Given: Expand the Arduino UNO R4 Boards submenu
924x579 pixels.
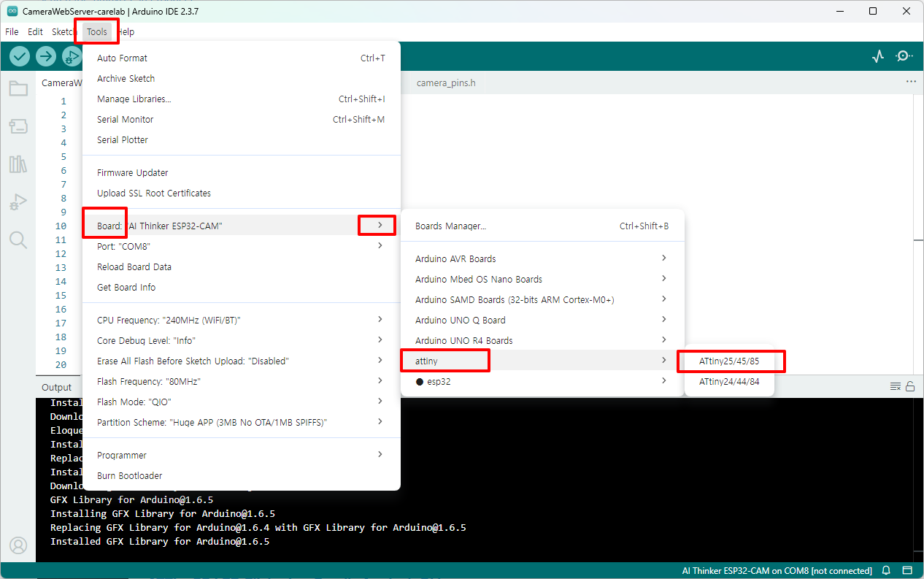Looking at the screenshot, I should 542,340.
